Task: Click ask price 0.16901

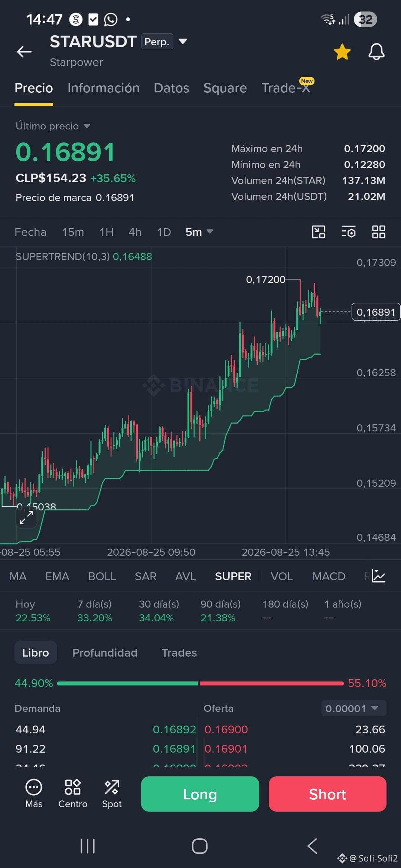Action: tap(226, 749)
